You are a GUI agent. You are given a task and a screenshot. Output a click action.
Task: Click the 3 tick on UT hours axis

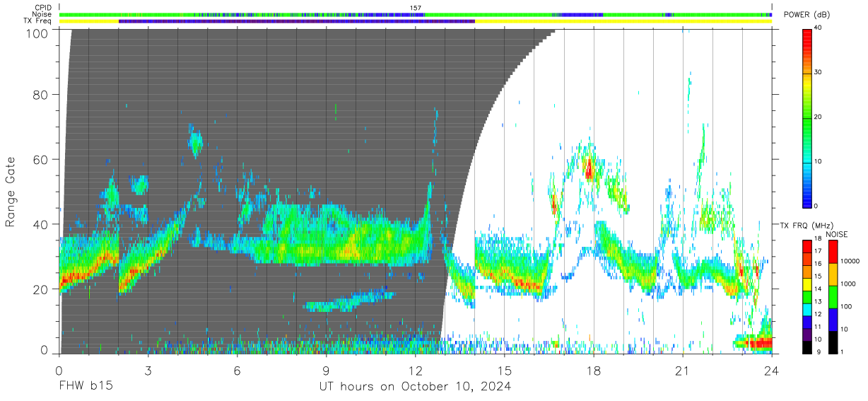[148, 371]
